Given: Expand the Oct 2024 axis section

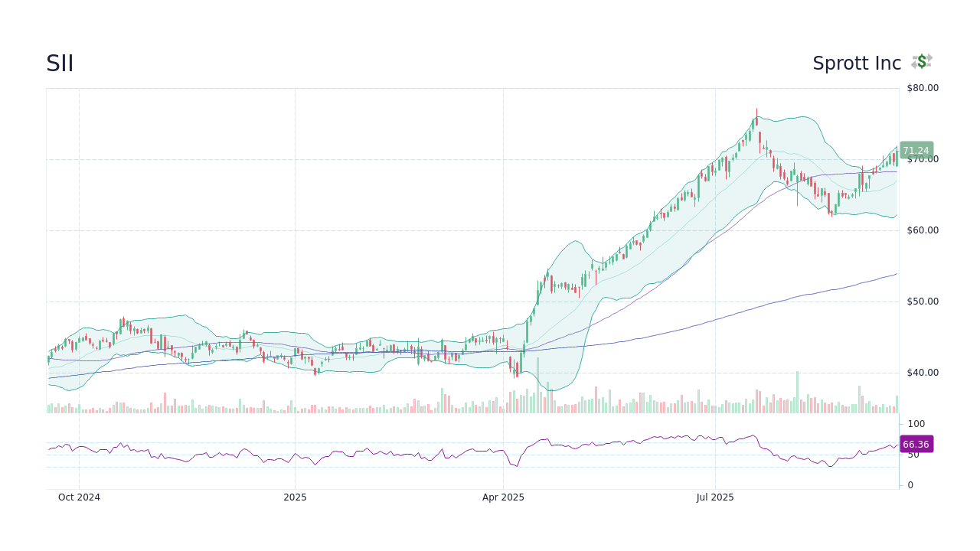Looking at the screenshot, I should click(79, 497).
